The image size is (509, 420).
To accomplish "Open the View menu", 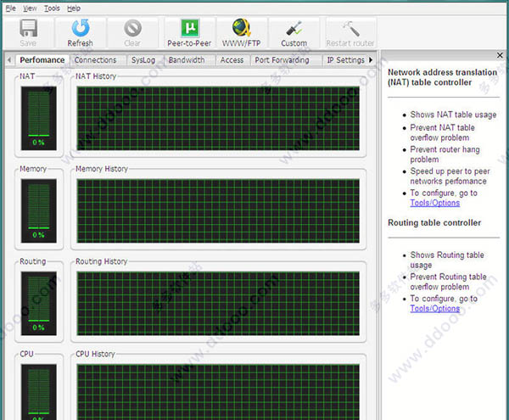I will coord(30,8).
